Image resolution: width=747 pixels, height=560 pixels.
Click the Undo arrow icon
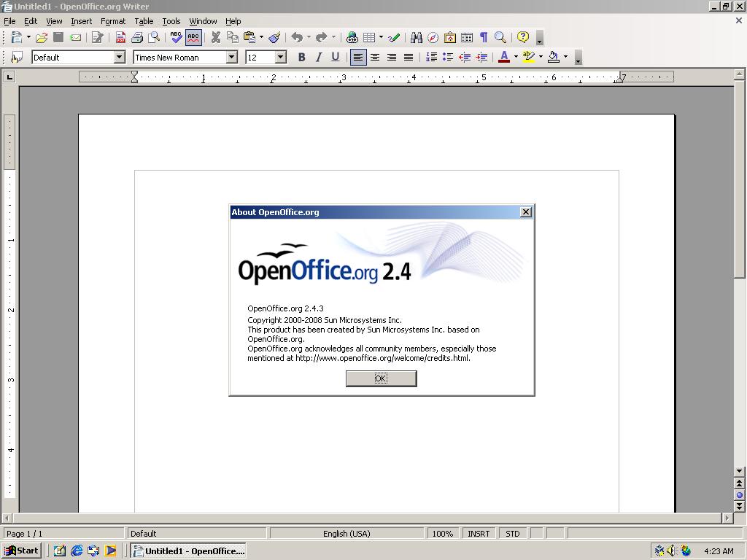[x=297, y=37]
